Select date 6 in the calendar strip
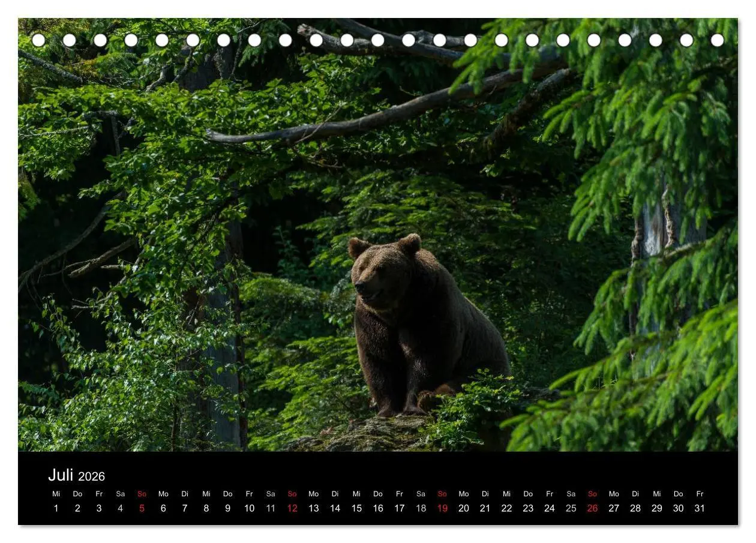 tap(163, 508)
